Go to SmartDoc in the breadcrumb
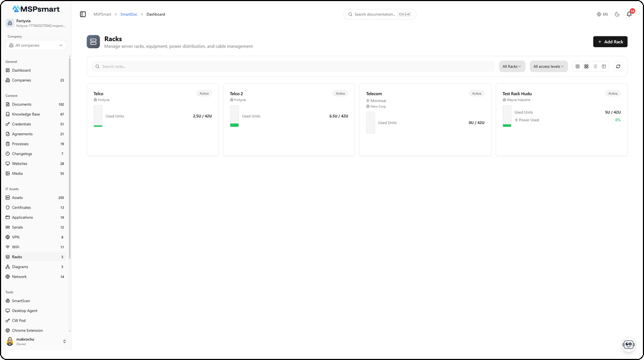This screenshot has width=644, height=360. coord(128,14)
